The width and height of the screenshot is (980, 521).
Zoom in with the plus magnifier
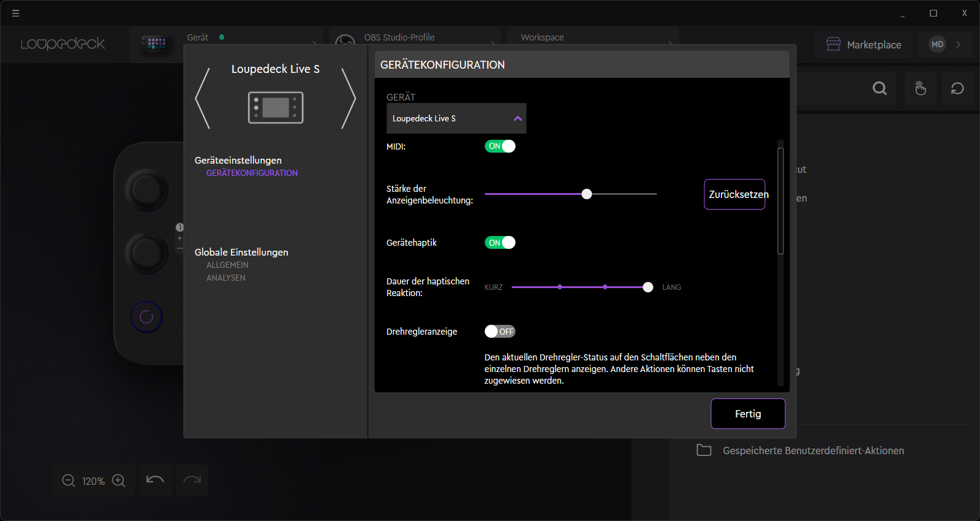tap(119, 481)
